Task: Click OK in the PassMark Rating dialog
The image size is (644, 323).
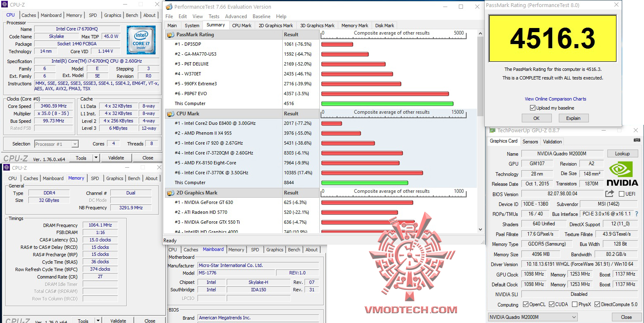Action: pyautogui.click(x=536, y=118)
